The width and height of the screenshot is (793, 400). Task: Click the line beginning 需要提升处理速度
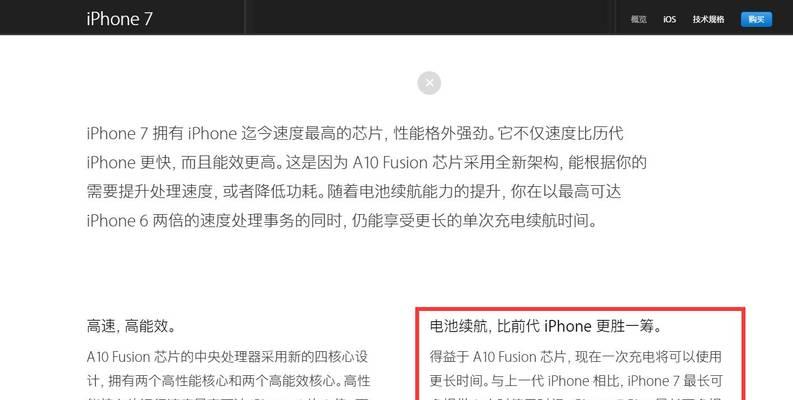click(x=354, y=191)
